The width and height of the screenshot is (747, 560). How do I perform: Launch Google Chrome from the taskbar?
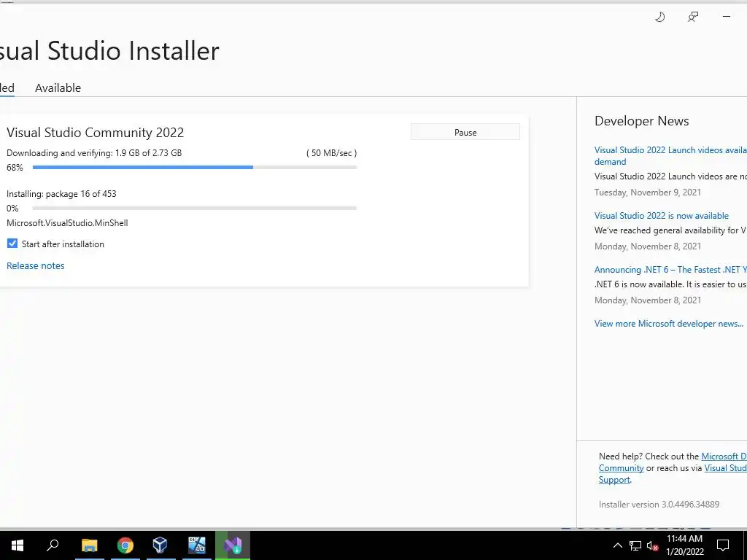125,545
